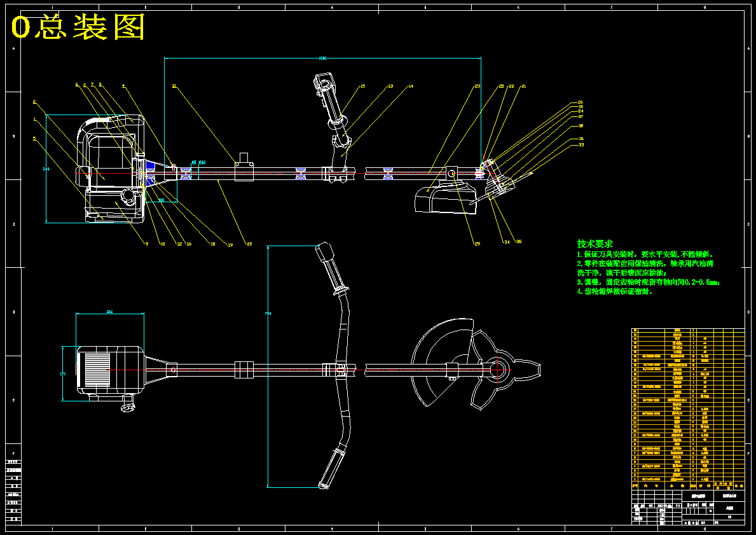Click technical requirement line 1 about 刀具安装

point(645,254)
